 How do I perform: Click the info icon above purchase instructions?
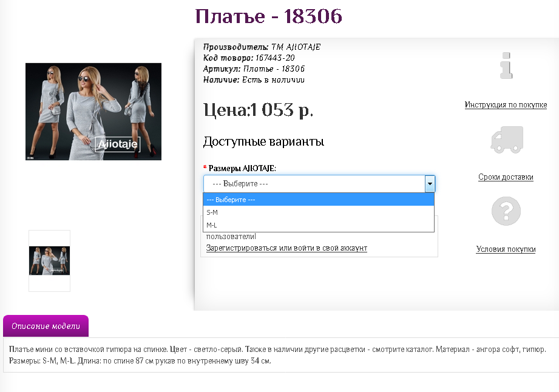click(x=506, y=66)
